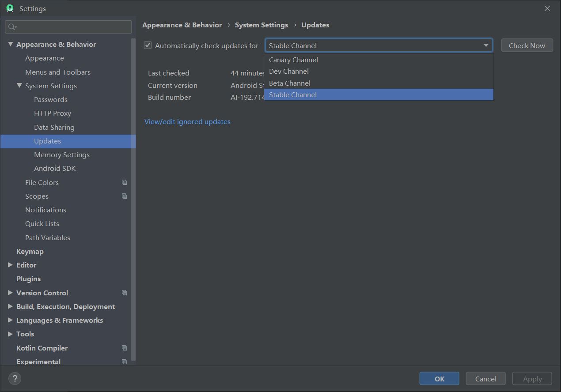The image size is (561, 392).
Task: Collapse the Appearance & Behavior tree node
Action: (x=11, y=44)
